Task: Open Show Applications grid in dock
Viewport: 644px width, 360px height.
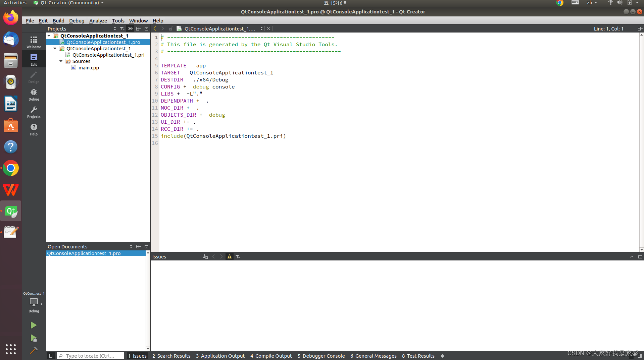Action: [x=11, y=349]
